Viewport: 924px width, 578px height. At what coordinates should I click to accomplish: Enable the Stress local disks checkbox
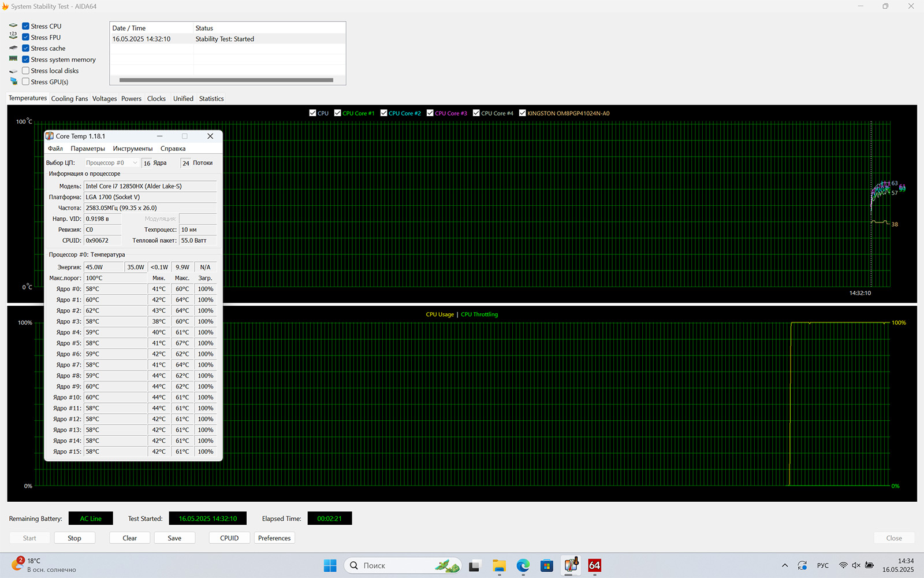[25, 71]
